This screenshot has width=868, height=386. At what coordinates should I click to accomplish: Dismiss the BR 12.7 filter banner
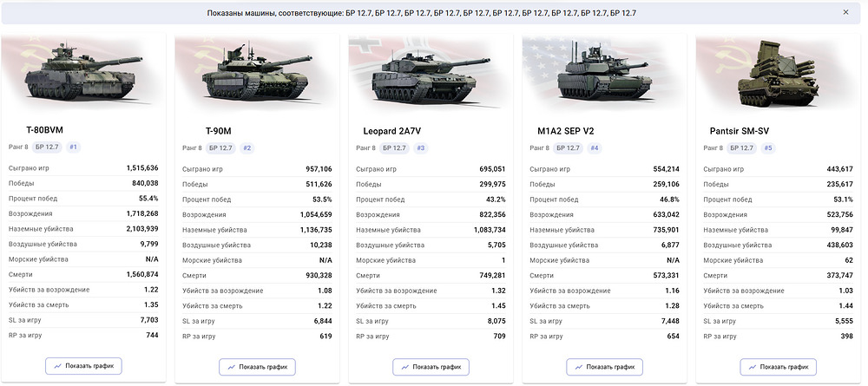point(845,12)
